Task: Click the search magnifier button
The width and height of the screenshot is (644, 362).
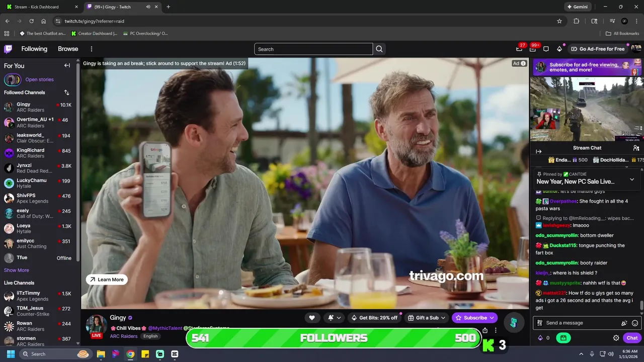Action: [379, 49]
